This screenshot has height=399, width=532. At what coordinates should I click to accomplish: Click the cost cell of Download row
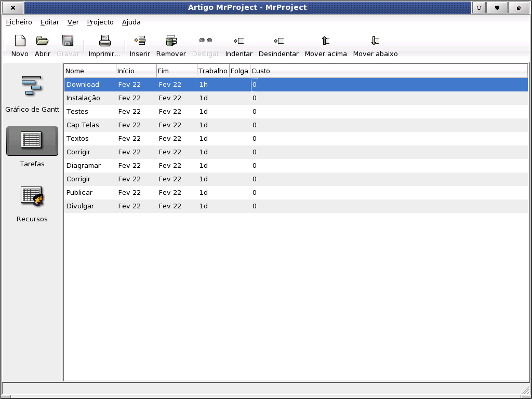pyautogui.click(x=255, y=85)
